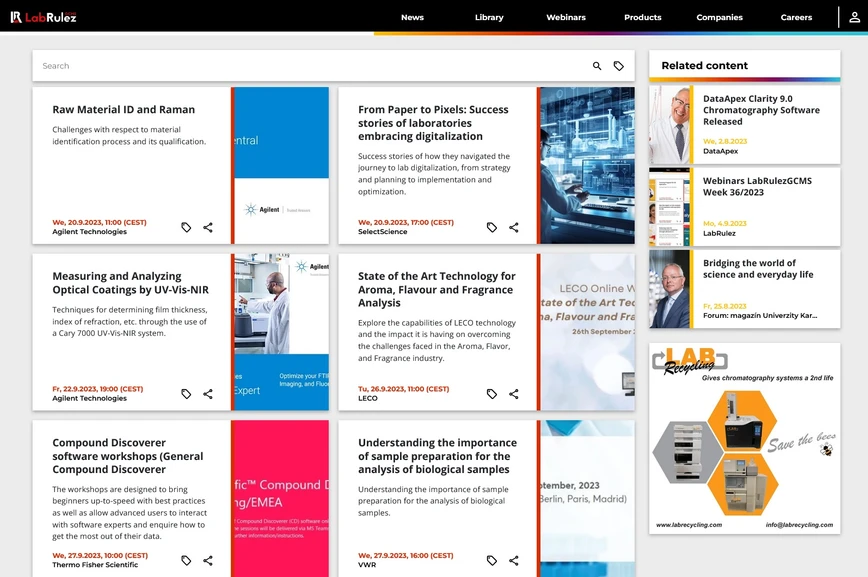Click 'We, 2.8.2023' date
The image size is (868, 577).
pos(725,141)
